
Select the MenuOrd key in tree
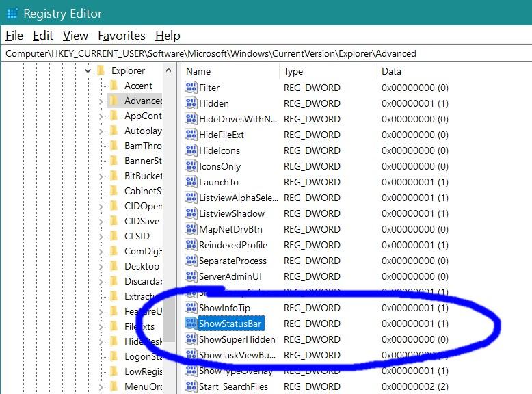(143, 386)
